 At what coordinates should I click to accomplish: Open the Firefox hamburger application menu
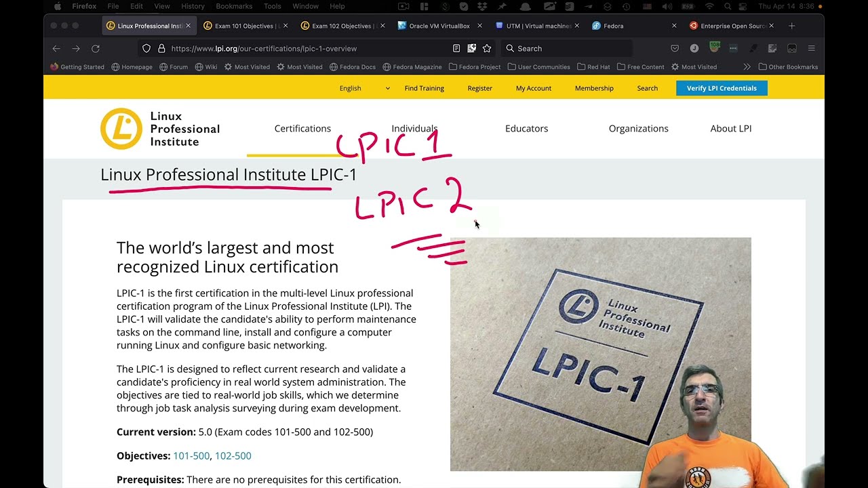pyautogui.click(x=811, y=49)
